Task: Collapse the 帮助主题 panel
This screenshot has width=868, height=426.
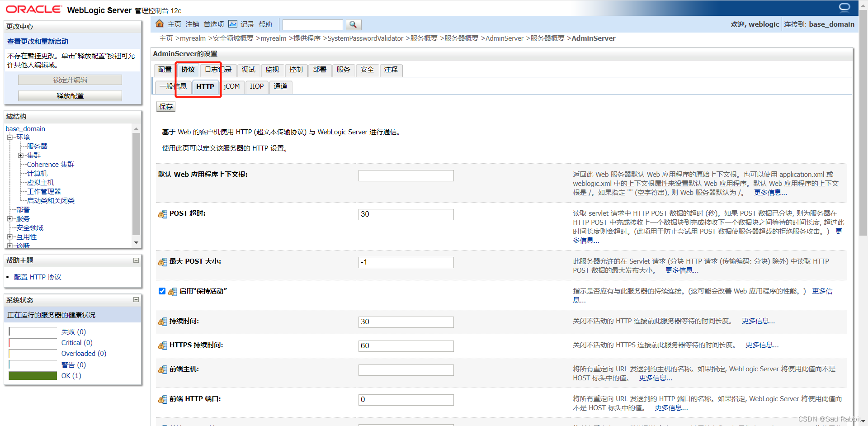Action: (x=135, y=260)
